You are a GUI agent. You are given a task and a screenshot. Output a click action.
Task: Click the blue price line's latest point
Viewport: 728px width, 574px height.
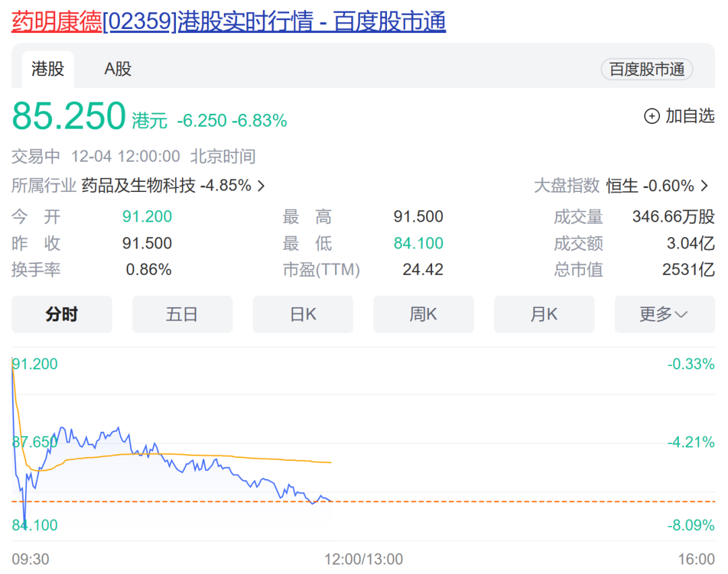pos(330,501)
